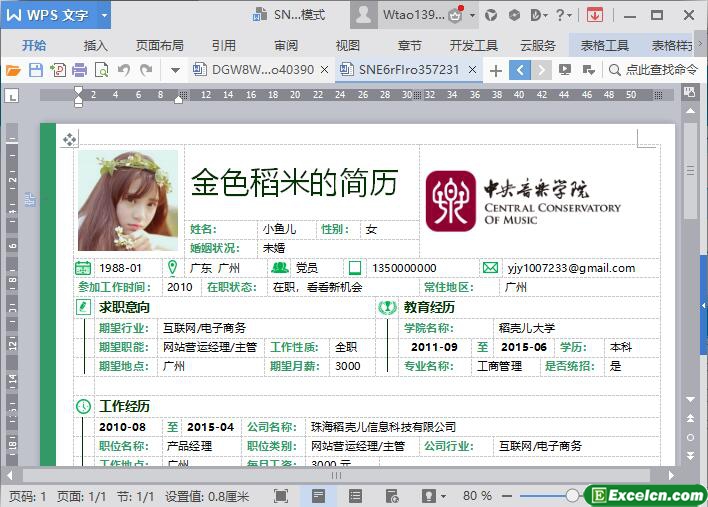Switch to previous document tab arrow
The width and height of the screenshot is (708, 507).
click(x=519, y=70)
